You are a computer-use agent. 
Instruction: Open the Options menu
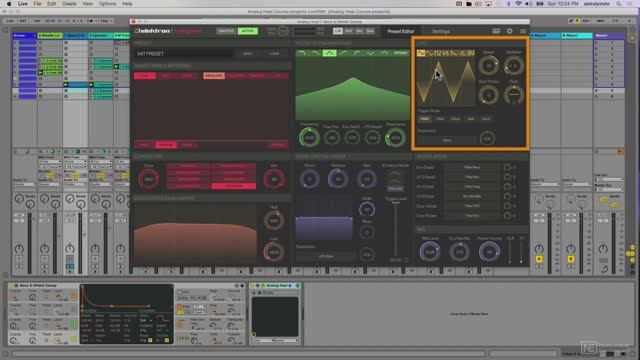107,4
